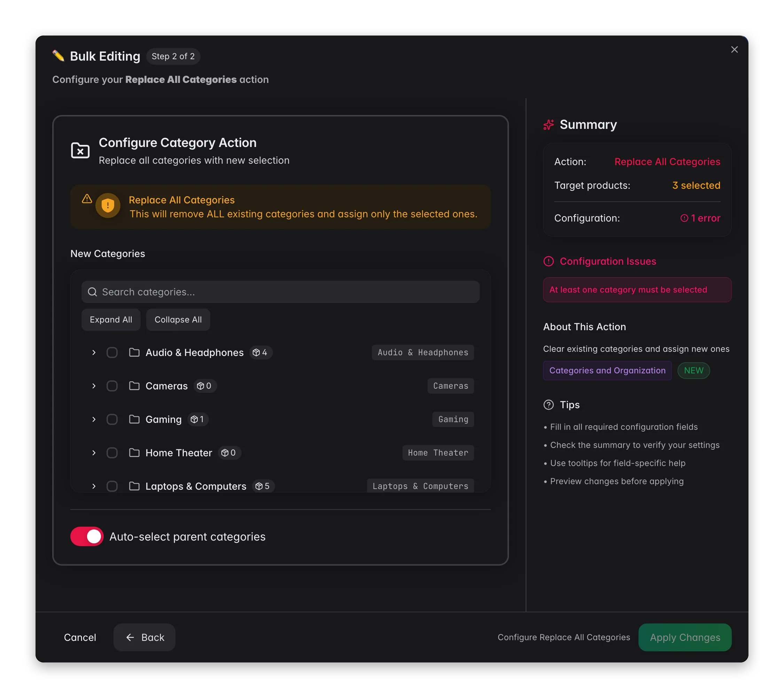This screenshot has height=698, width=784.
Task: Click the folder icon for Gaming
Action: pos(134,419)
